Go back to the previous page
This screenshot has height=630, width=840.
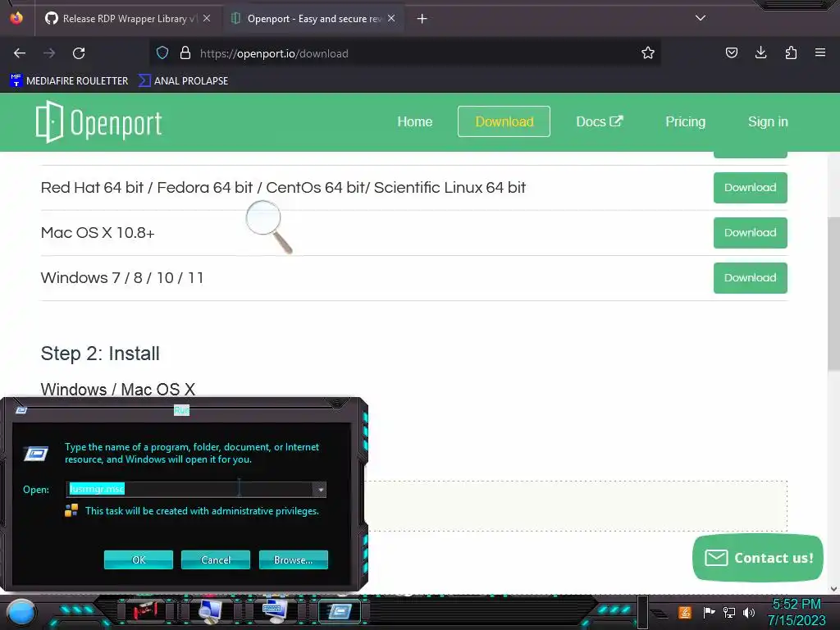(20, 53)
